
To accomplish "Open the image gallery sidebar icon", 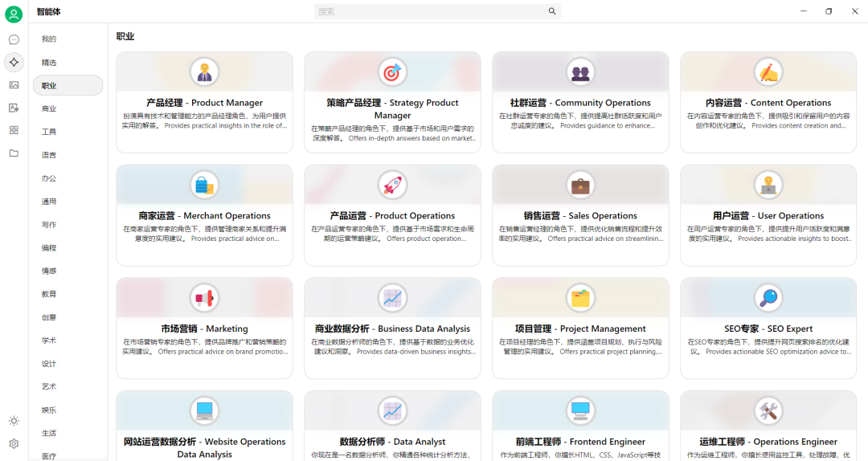I will (x=14, y=85).
